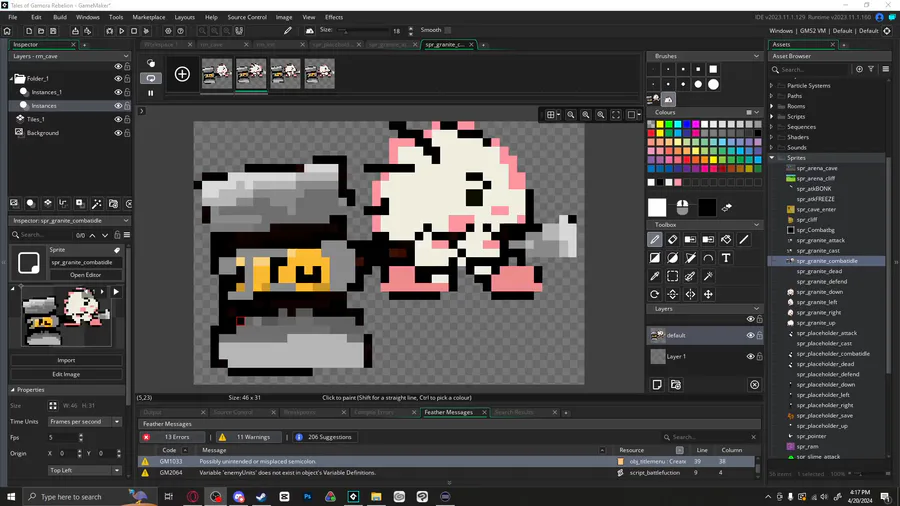Toggle visibility of Folder_1 room layer

118,79
